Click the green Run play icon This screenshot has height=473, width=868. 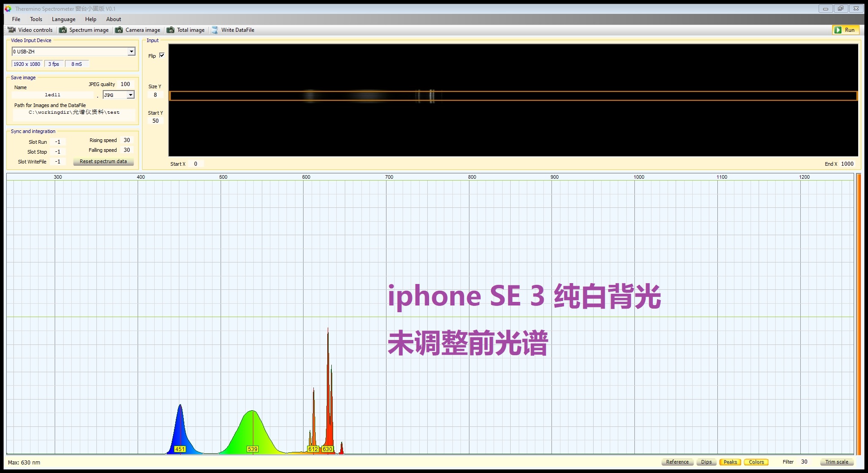838,30
